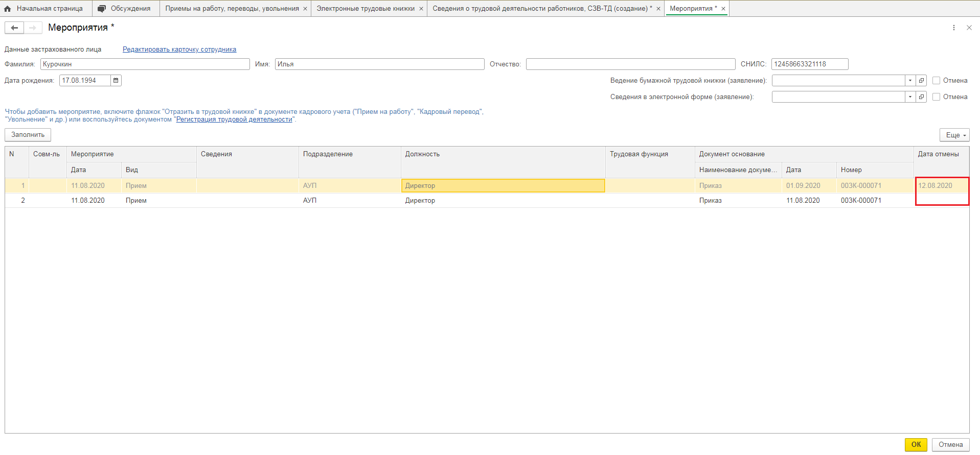
Task: Click the Совм-ль column header
Action: 48,162
